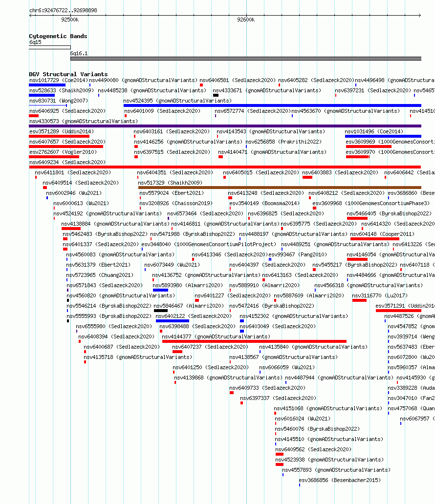The width and height of the screenshot is (435, 504).
Task: Click the nsv1017729 (Coe2014) variant label
Action: (59, 80)
